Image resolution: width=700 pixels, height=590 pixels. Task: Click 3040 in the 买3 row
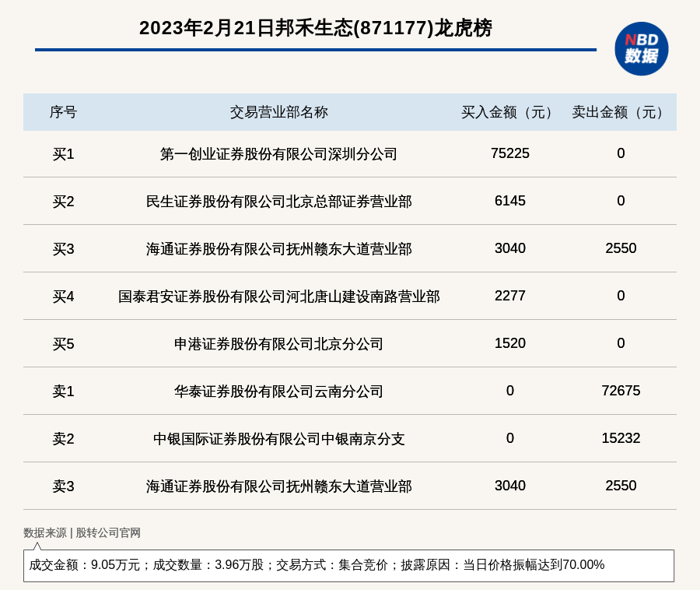pyautogui.click(x=509, y=248)
